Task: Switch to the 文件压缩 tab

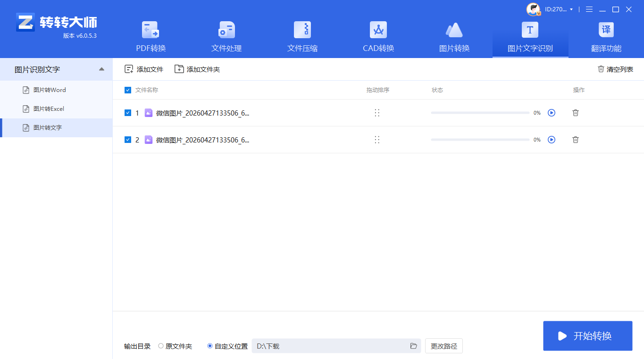Action: [x=302, y=38]
